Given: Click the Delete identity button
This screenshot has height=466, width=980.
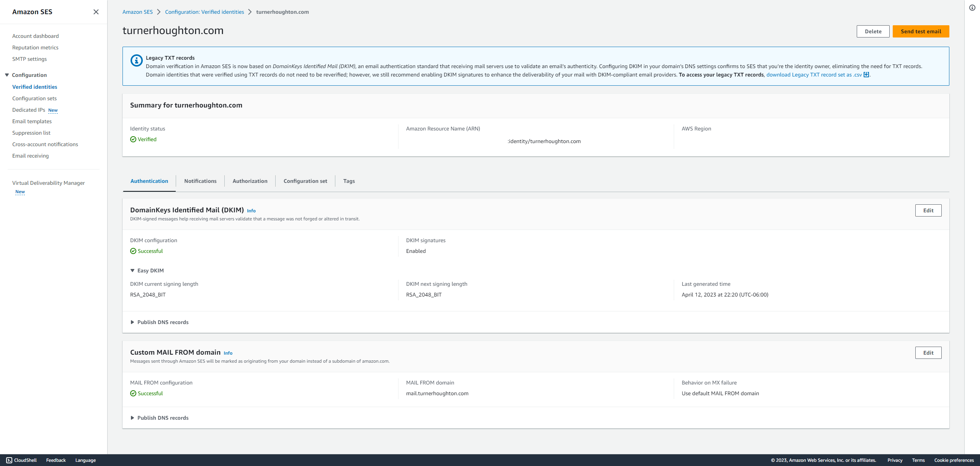Looking at the screenshot, I should pyautogui.click(x=873, y=31).
